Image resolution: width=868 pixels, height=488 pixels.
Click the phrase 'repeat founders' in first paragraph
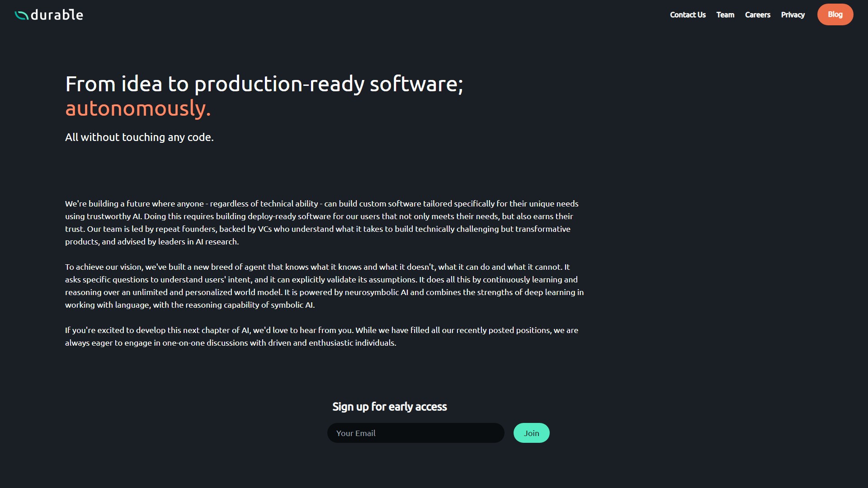[x=185, y=229]
